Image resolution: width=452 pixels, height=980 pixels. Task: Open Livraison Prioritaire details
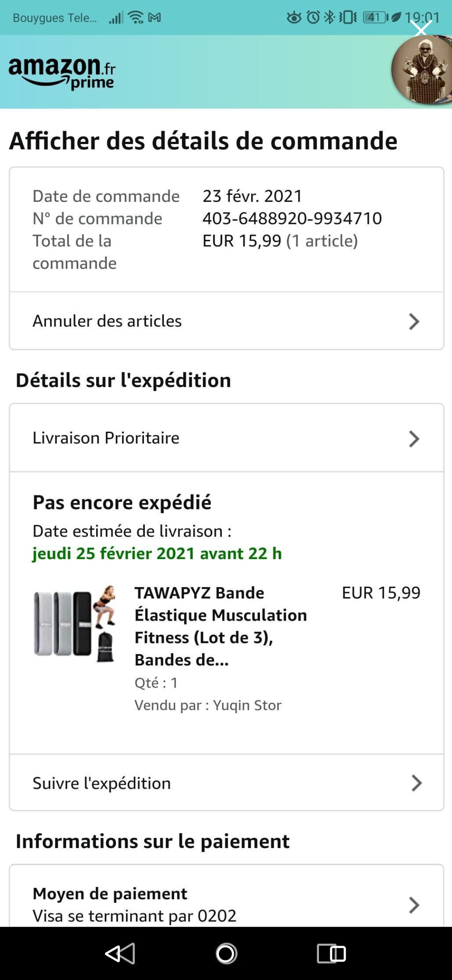click(106, 438)
